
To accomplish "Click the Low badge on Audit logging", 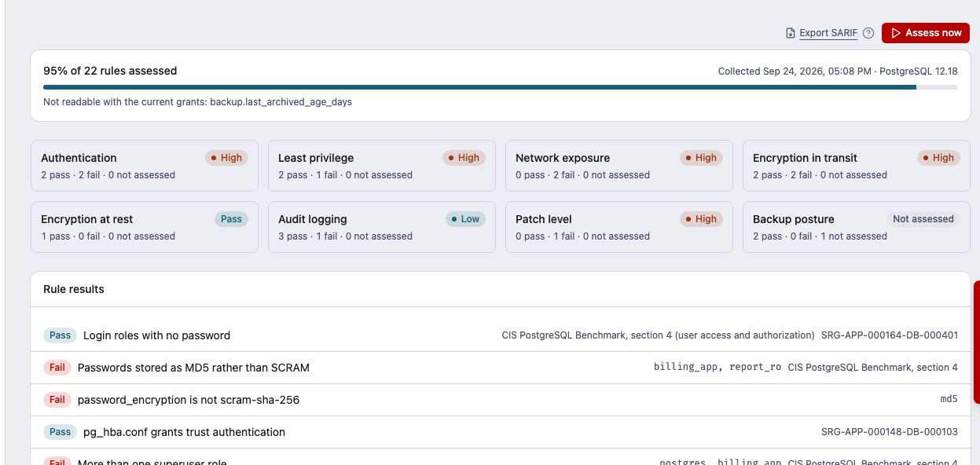I will tap(465, 219).
